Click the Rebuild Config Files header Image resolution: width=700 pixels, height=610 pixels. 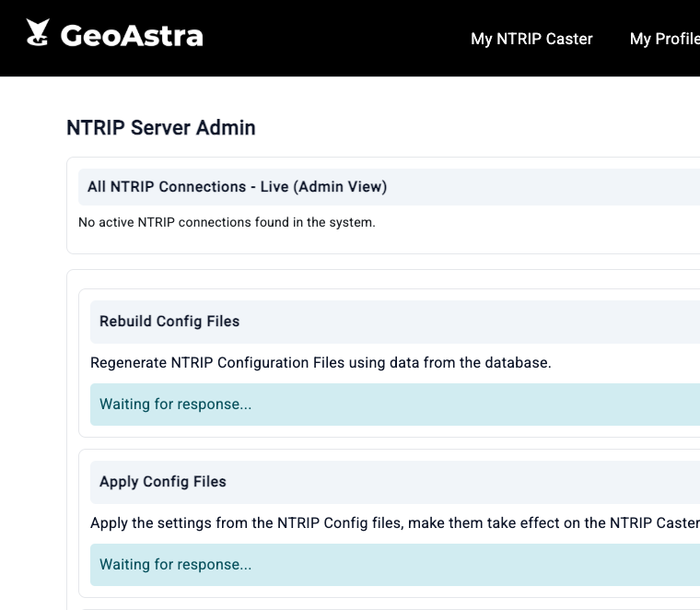[x=395, y=322]
